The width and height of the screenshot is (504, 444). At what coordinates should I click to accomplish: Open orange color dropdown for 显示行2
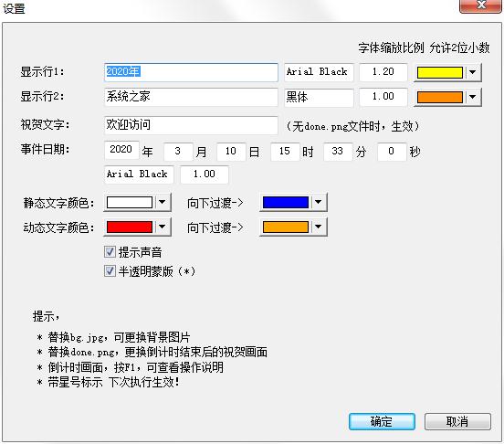click(x=473, y=97)
